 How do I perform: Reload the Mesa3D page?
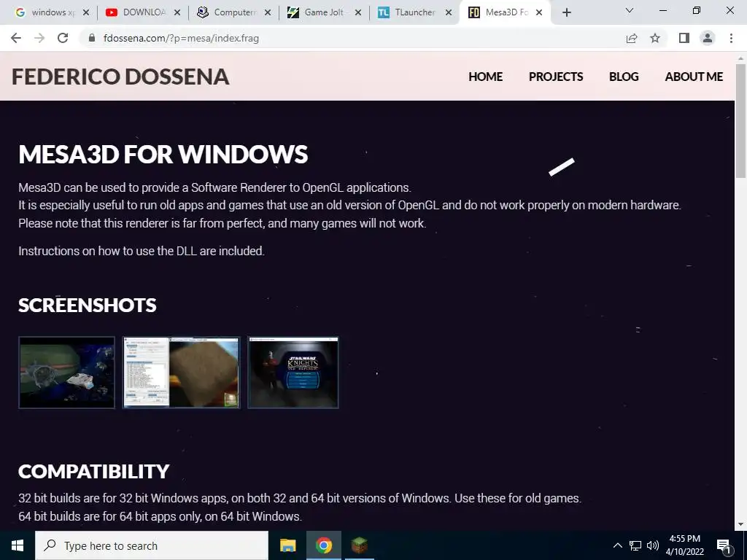(63, 38)
